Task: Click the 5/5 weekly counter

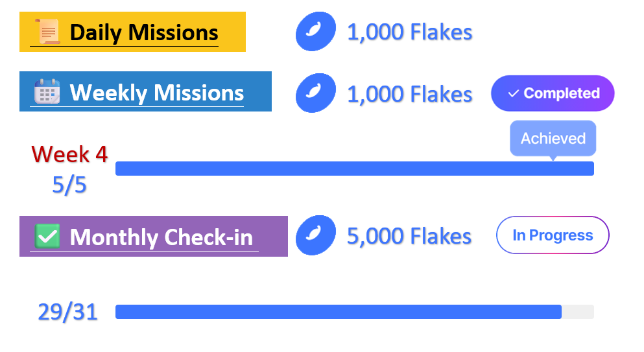Action: pos(69,185)
